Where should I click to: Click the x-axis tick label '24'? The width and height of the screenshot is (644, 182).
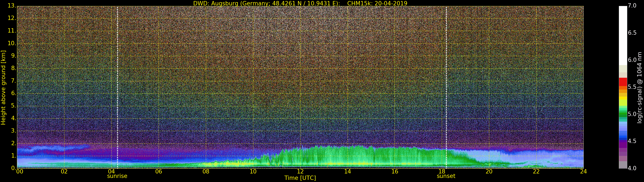pyautogui.click(x=583, y=172)
